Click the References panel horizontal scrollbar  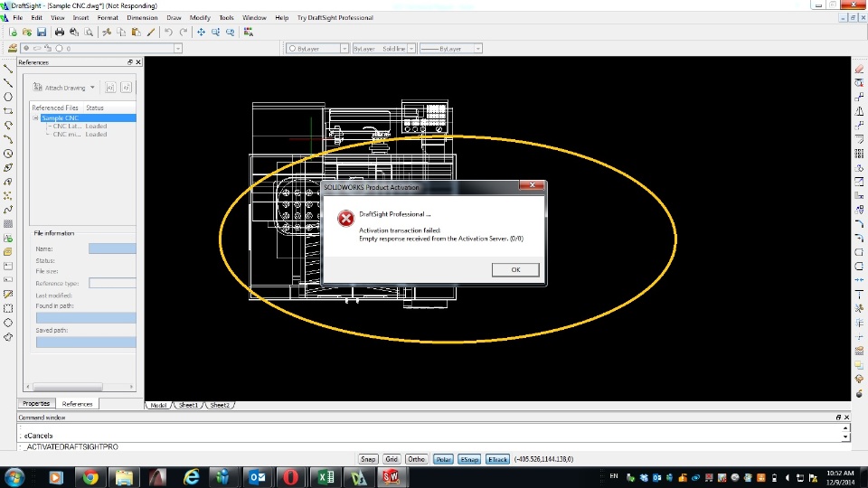point(80,387)
